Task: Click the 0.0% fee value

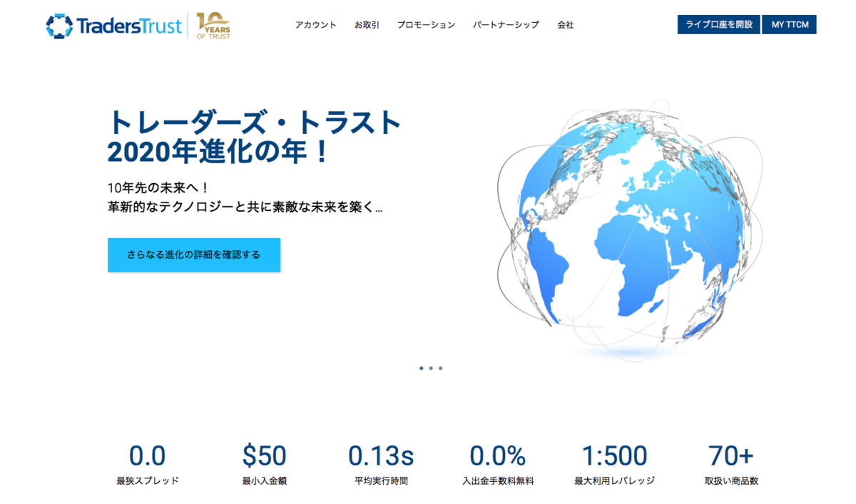Action: (x=497, y=456)
